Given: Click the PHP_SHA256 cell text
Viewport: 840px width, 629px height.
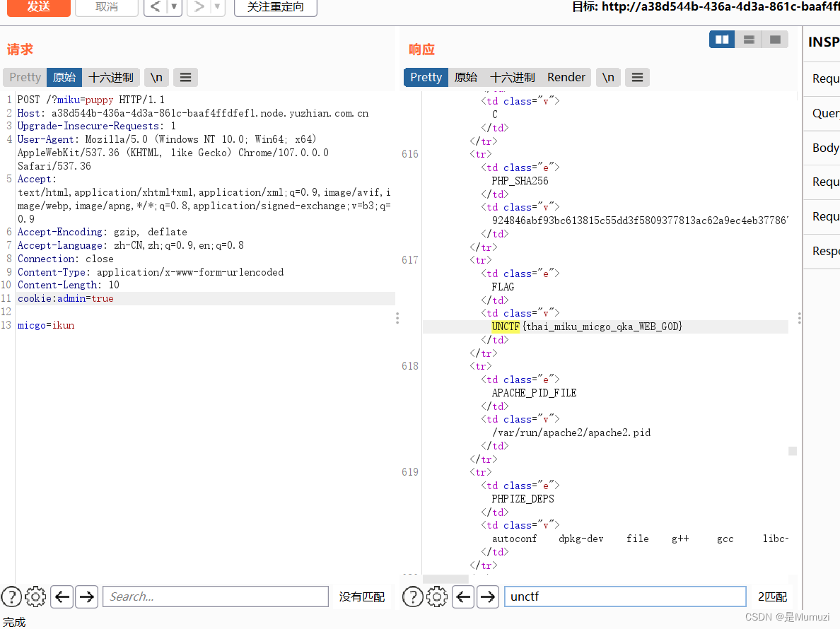Looking at the screenshot, I should [520, 181].
